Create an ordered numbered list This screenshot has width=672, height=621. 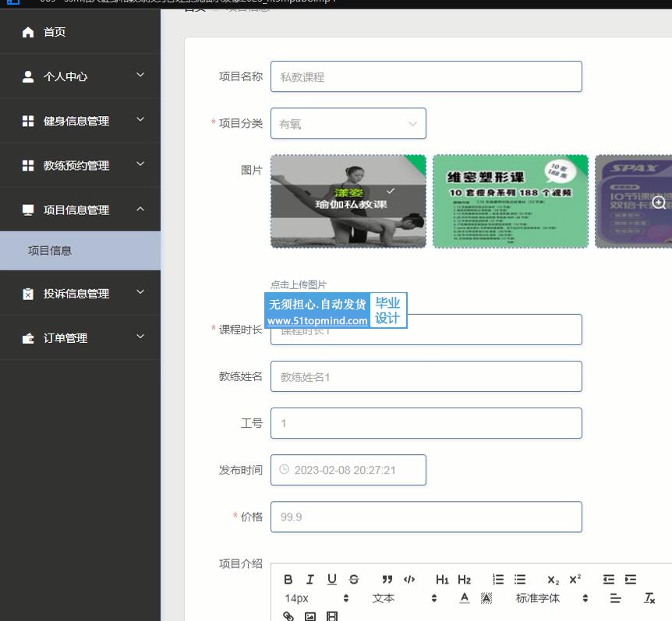click(498, 580)
